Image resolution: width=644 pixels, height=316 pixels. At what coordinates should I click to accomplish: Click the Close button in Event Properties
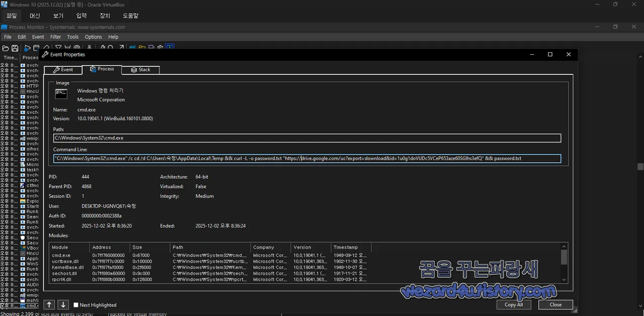click(555, 304)
